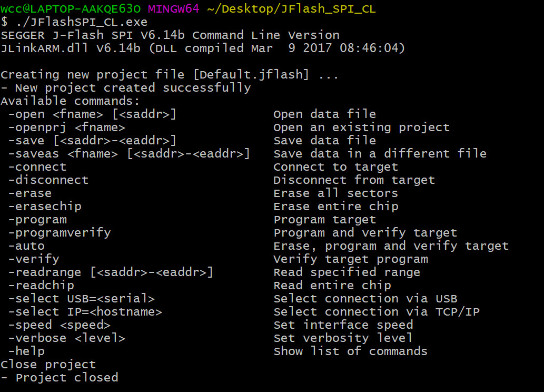Click the -select IP=<hostname> command

pos(85,312)
